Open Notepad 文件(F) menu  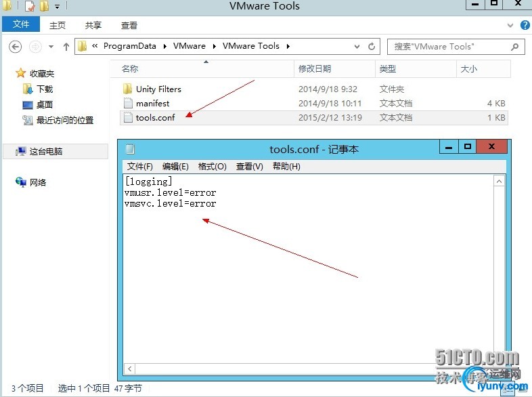140,167
